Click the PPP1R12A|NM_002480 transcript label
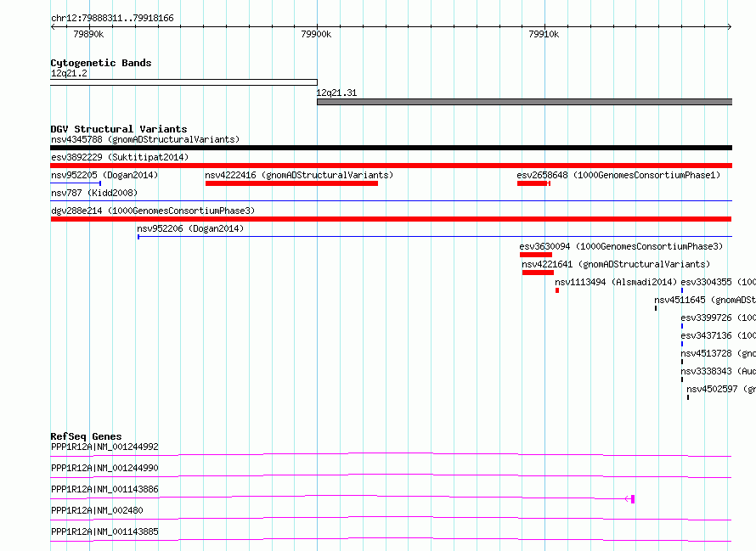 (97, 510)
